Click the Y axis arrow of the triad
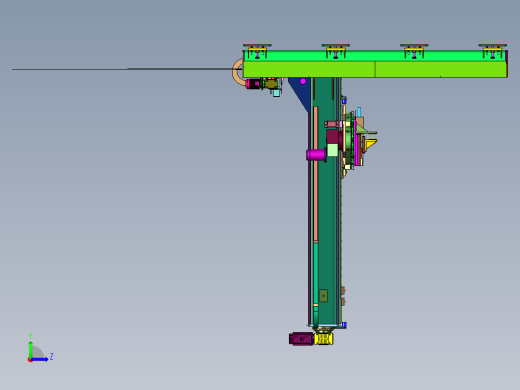Screen dimensions: 520x390 pos(30,350)
